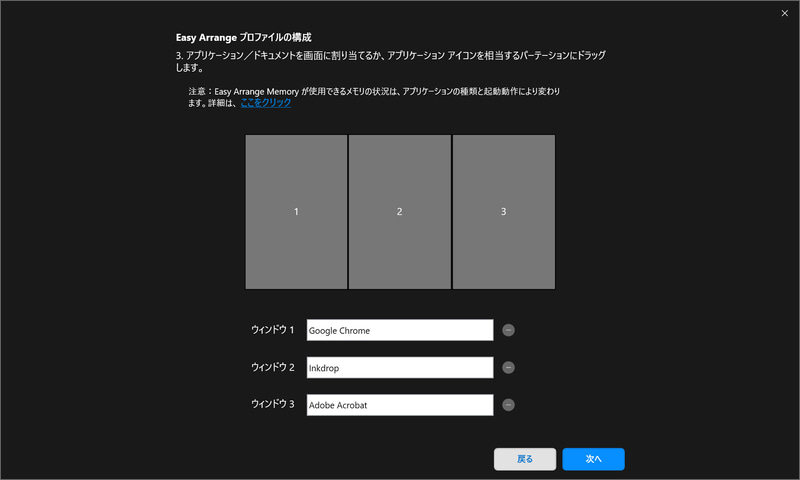This screenshot has height=480, width=800.
Task: Remove the Inkdrop window assignment
Action: coord(508,367)
